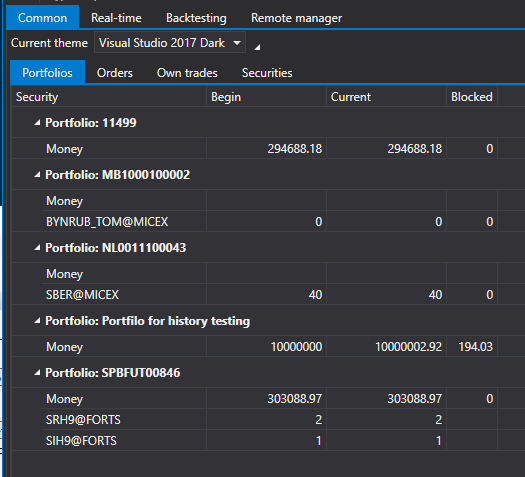525x477 pixels.
Task: Collapse the Portfolio: SPBFUT00846 group
Action: pyautogui.click(x=37, y=373)
